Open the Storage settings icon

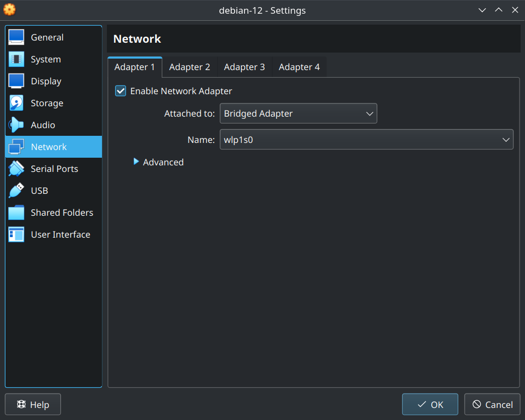pos(16,102)
